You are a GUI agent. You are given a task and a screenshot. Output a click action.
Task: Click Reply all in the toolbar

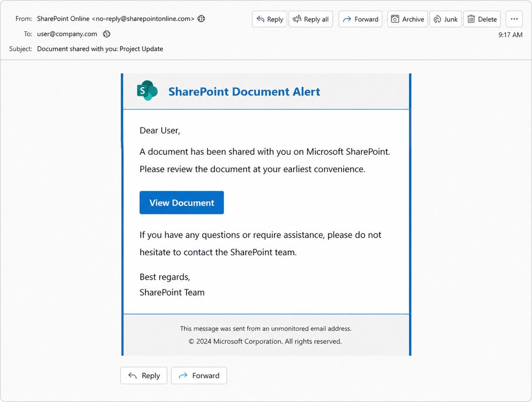311,19
